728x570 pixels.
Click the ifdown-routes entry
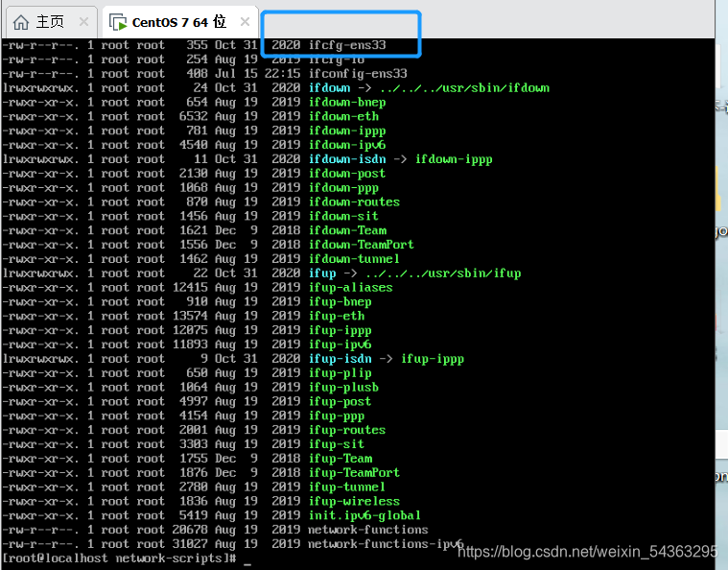pyautogui.click(x=354, y=202)
